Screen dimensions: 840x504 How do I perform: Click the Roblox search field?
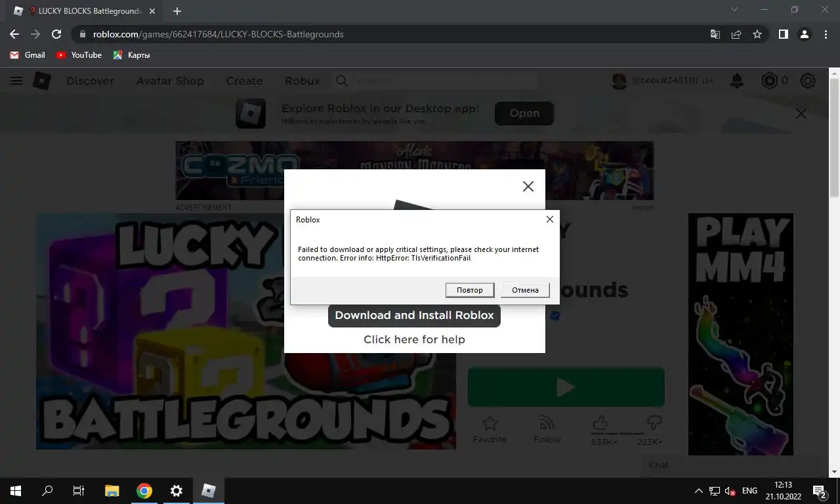436,81
